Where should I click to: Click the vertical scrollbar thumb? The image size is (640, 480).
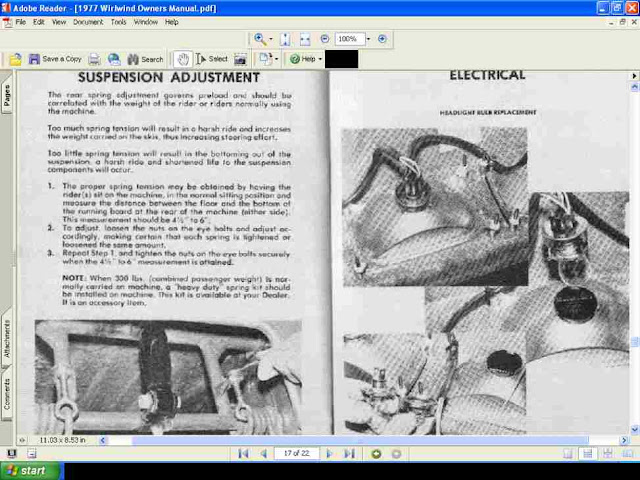tap(635, 342)
